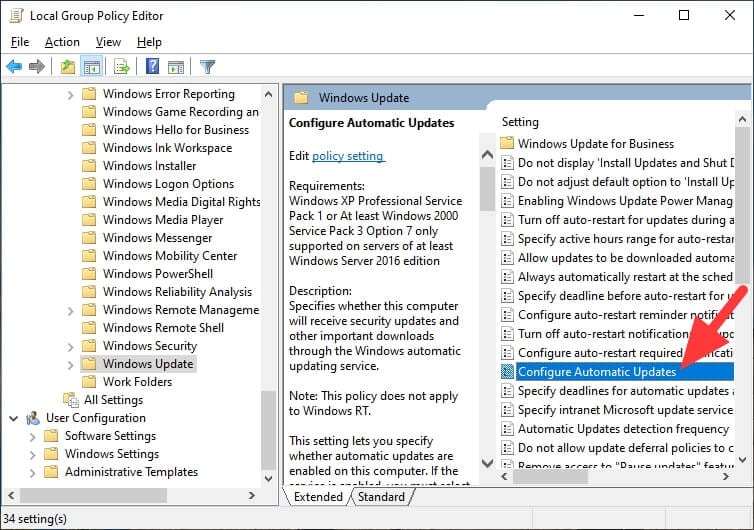Click the settings list horizontal scrollbar thumb
The image size is (754, 530).
click(x=550, y=477)
